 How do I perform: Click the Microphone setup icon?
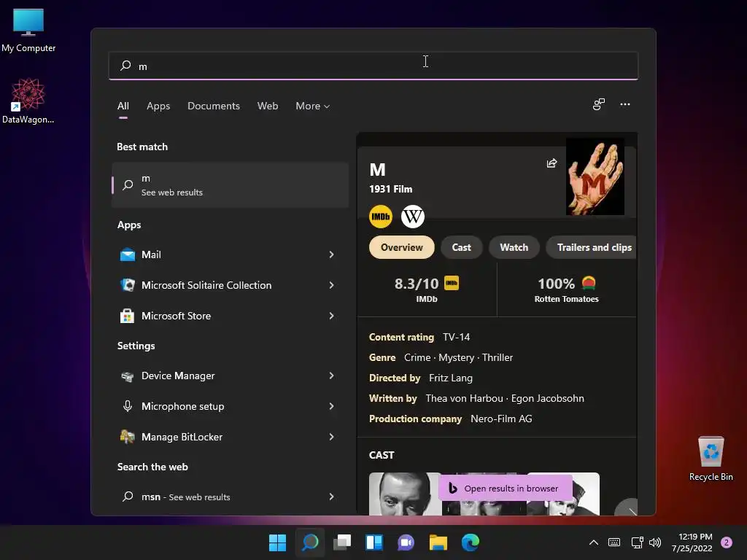[x=127, y=406]
